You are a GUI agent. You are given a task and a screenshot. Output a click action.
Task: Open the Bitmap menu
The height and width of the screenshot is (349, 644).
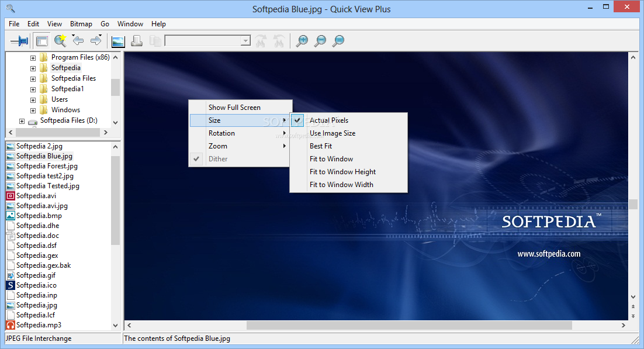point(81,24)
